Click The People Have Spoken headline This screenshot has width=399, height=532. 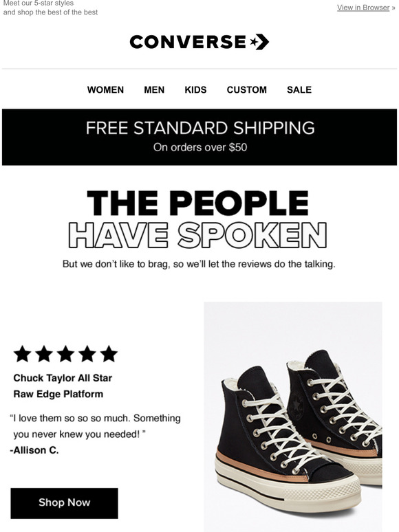point(198,219)
